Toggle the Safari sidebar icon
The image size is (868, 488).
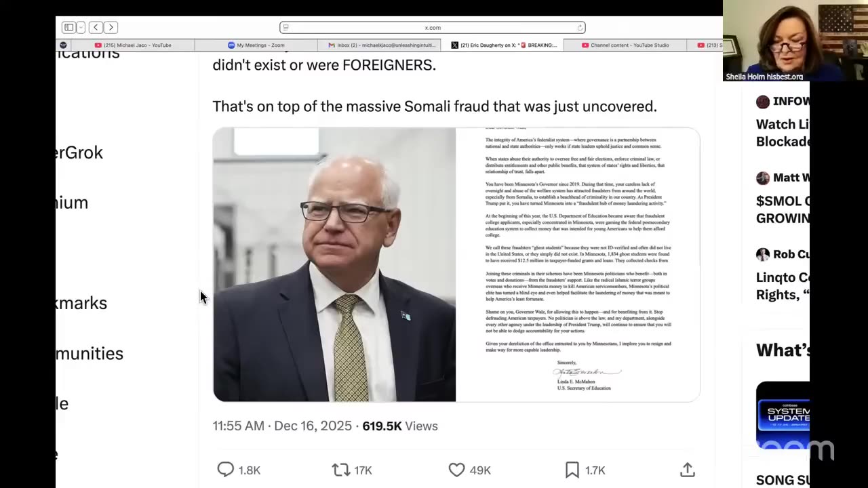tap(68, 27)
